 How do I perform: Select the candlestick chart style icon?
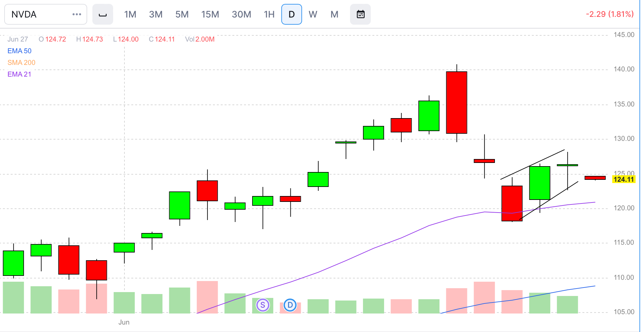click(103, 14)
